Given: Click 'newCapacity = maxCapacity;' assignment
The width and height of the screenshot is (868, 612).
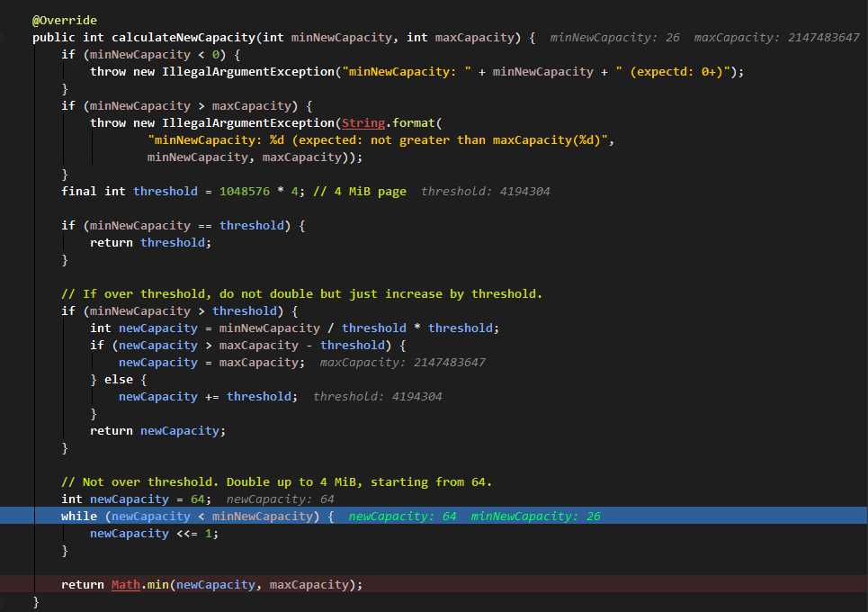Looking at the screenshot, I should pos(211,363).
